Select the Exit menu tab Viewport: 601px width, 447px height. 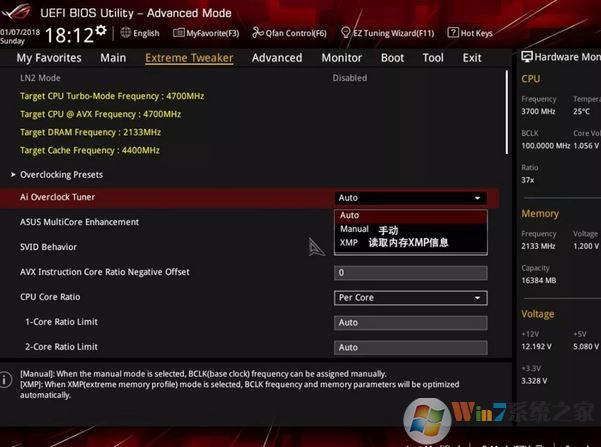click(x=472, y=58)
